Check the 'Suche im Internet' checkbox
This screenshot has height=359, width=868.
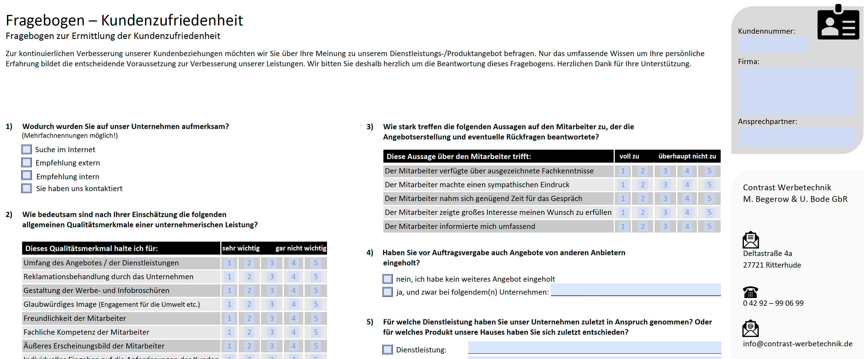pyautogui.click(x=27, y=149)
